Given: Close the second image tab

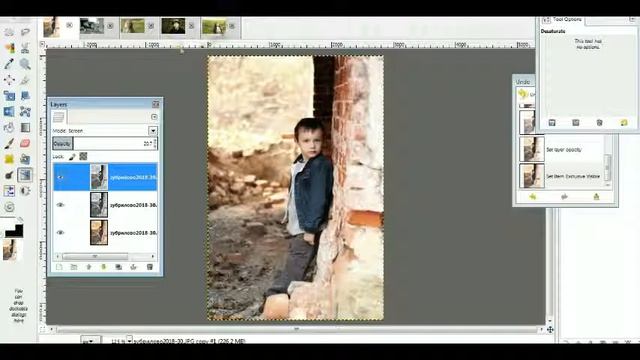Looking at the screenshot, I should pyautogui.click(x=110, y=26).
